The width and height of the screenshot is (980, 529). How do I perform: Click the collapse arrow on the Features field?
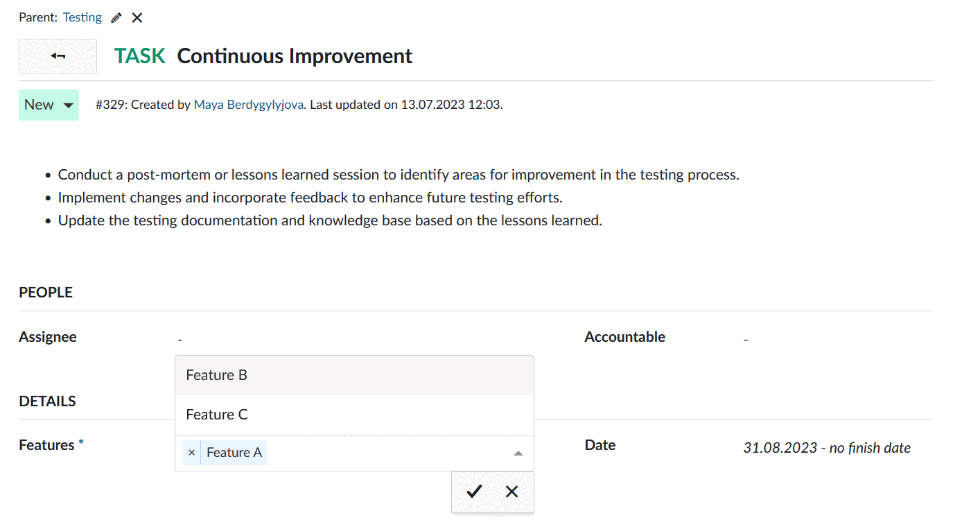[518, 452]
